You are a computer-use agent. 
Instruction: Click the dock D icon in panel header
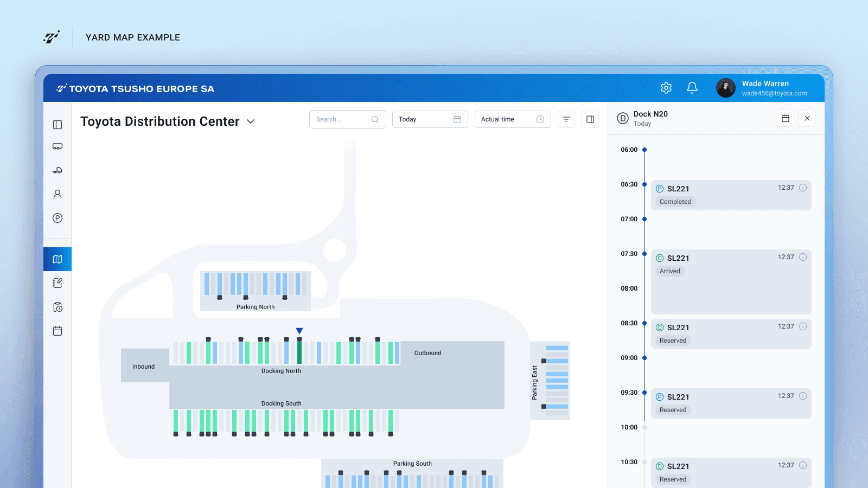pyautogui.click(x=623, y=118)
